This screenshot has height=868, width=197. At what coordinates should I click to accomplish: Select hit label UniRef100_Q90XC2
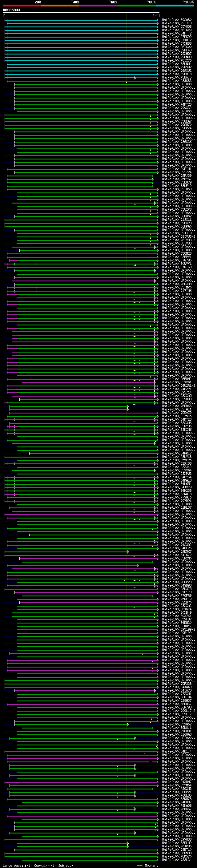[177, 108]
